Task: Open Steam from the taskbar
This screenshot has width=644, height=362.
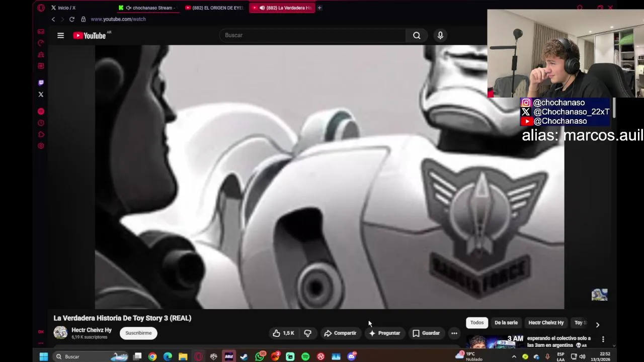Action: [244, 356]
